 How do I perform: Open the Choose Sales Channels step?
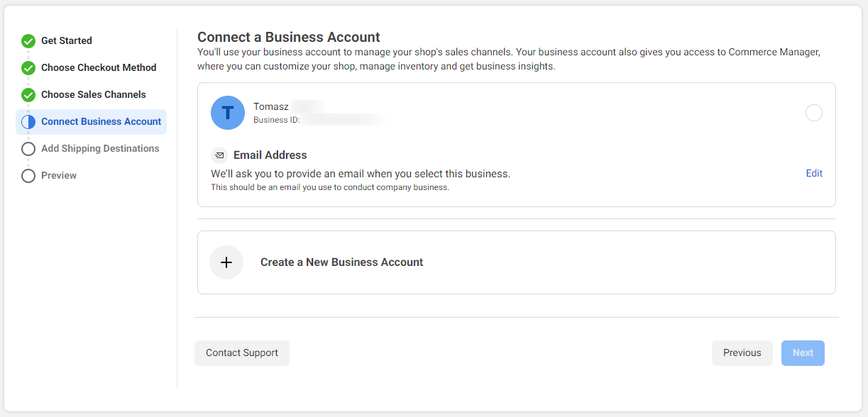point(94,94)
